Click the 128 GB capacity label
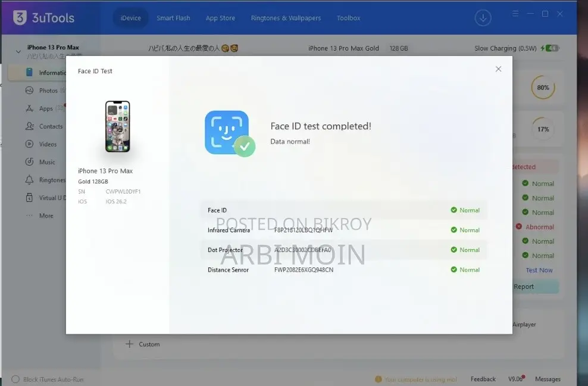Viewport: 588px width, 386px height. coord(399,48)
